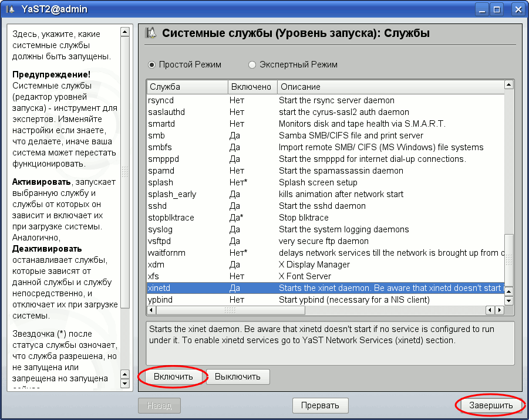529x420 pixels.
Task: Click the 'X Display Manager' description
Action: coord(314,265)
